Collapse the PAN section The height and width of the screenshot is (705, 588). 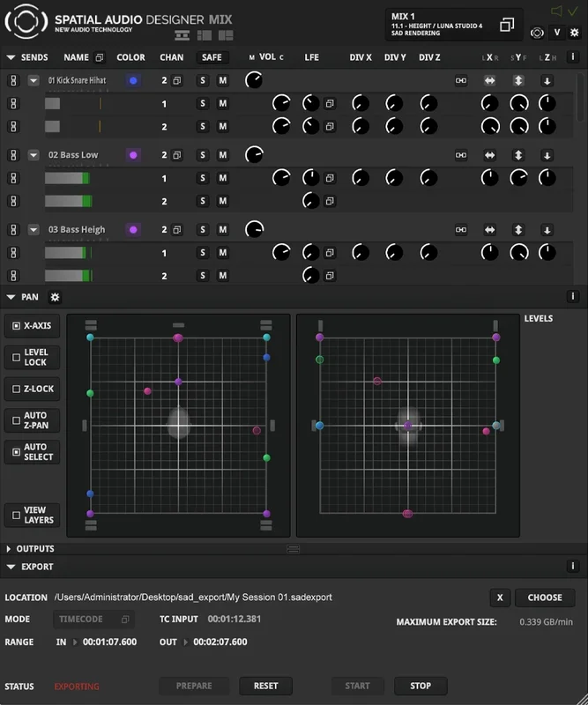click(x=11, y=297)
